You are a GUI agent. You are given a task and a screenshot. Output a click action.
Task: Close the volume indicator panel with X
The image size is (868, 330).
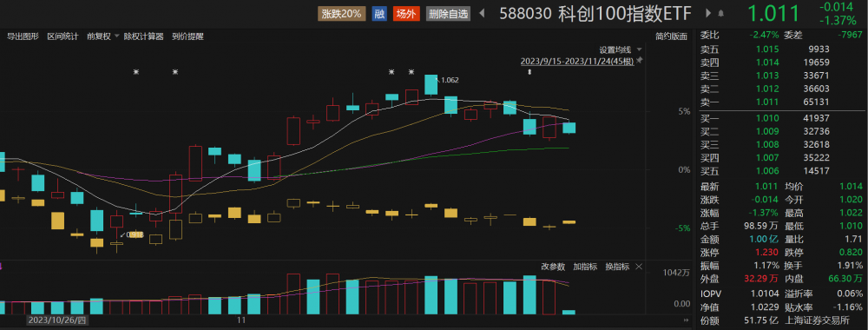pos(640,267)
